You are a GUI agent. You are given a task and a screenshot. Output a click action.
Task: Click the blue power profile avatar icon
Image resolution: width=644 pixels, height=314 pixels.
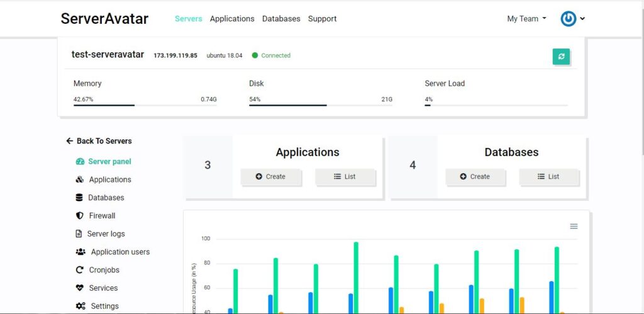(x=569, y=19)
